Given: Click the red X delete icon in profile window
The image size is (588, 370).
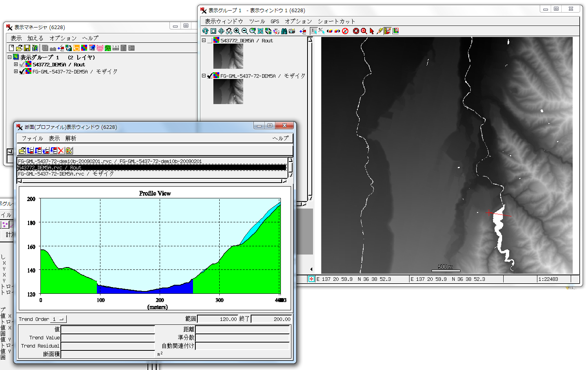Looking at the screenshot, I should pyautogui.click(x=61, y=150).
